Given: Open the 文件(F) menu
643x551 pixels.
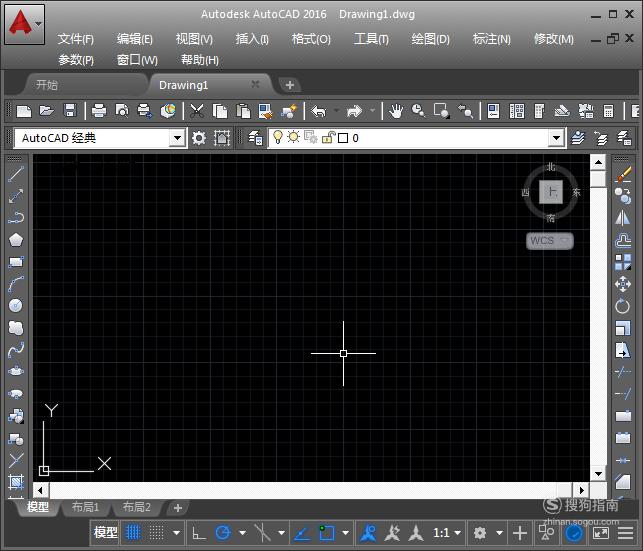Looking at the screenshot, I should pos(75,39).
